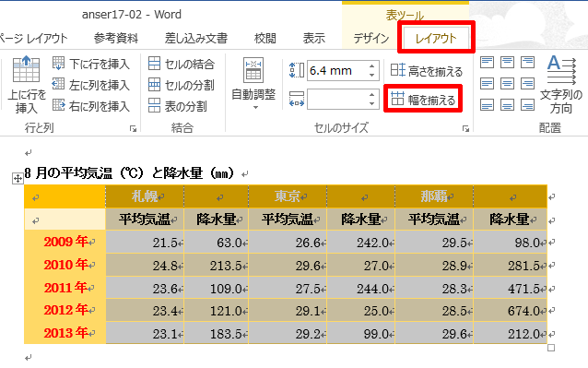Open the 表示 ribbon tab
Image resolution: width=588 pixels, height=368 pixels.
[x=314, y=38]
